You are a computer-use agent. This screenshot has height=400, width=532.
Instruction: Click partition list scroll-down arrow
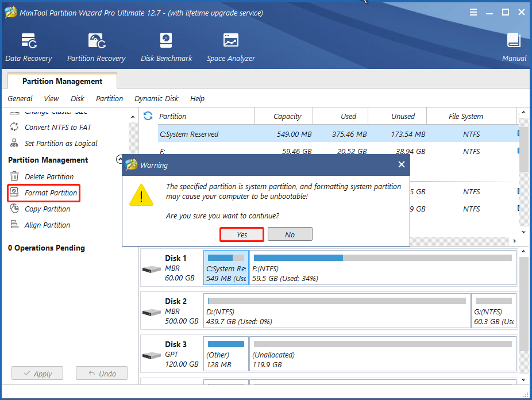pyautogui.click(x=523, y=232)
